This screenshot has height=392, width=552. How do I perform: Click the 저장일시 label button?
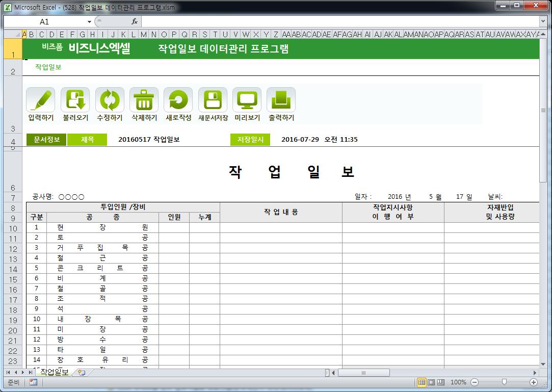[250, 140]
